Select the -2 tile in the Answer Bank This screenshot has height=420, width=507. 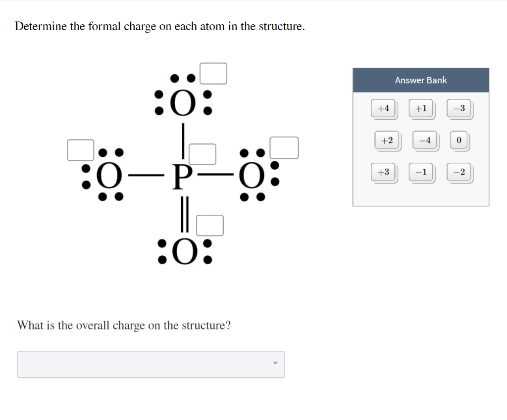pyautogui.click(x=459, y=172)
